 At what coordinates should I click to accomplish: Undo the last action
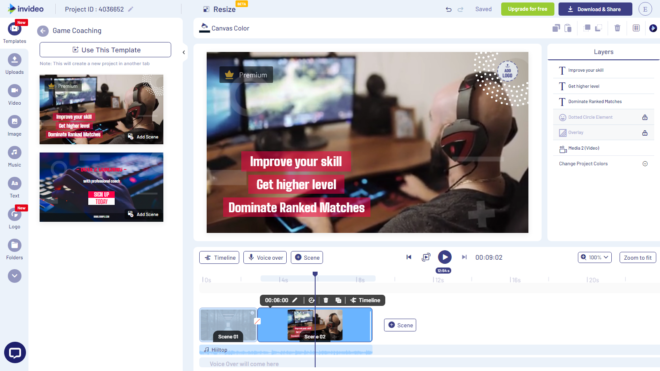point(449,9)
